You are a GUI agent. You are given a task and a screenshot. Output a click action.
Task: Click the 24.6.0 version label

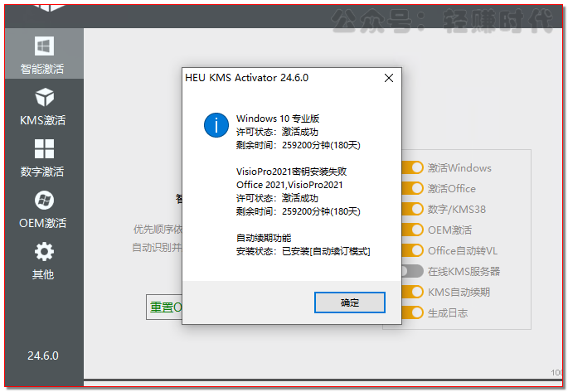[43, 356]
